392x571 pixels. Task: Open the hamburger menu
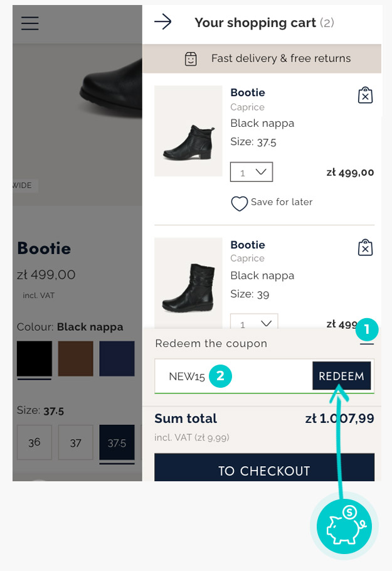(x=29, y=23)
